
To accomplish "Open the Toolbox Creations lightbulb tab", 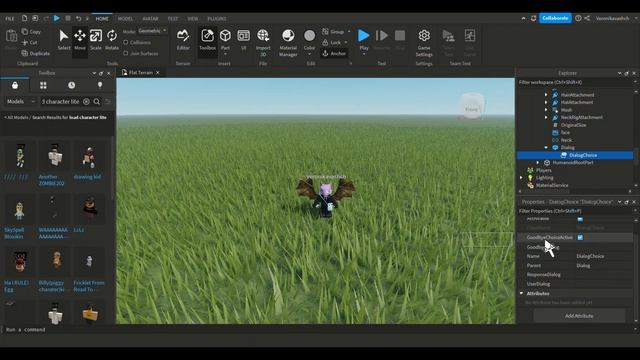I will (x=100, y=85).
